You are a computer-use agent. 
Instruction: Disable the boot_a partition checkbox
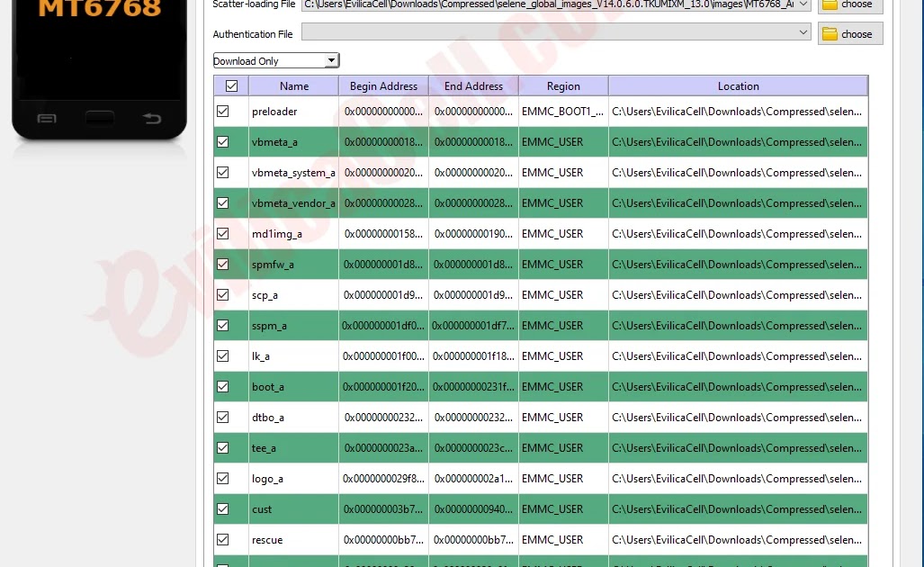point(223,387)
